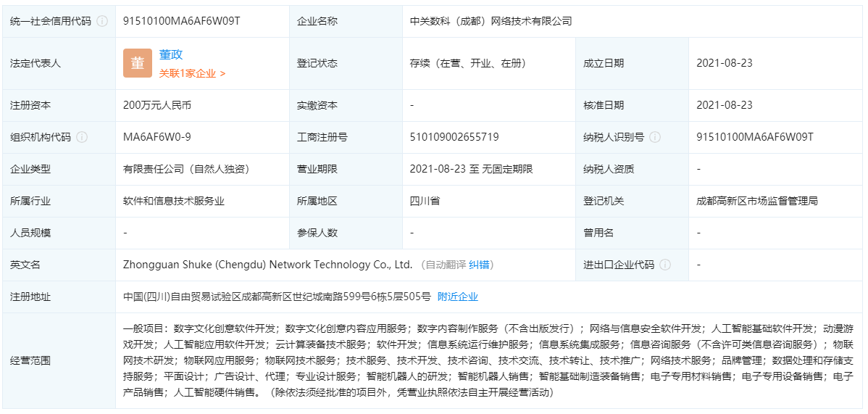Select company name 中关数科（成都）网络技术有限公司
This screenshot has width=868, height=414.
491,22
